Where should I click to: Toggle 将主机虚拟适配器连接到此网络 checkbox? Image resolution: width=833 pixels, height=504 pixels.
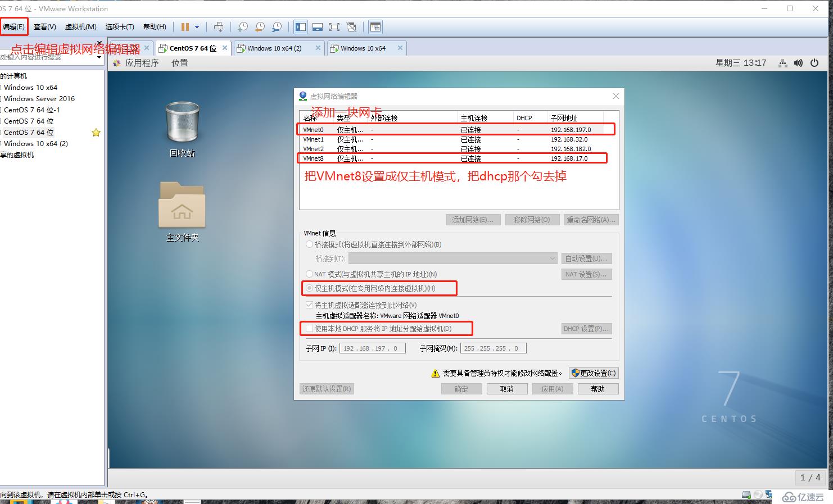coord(309,305)
